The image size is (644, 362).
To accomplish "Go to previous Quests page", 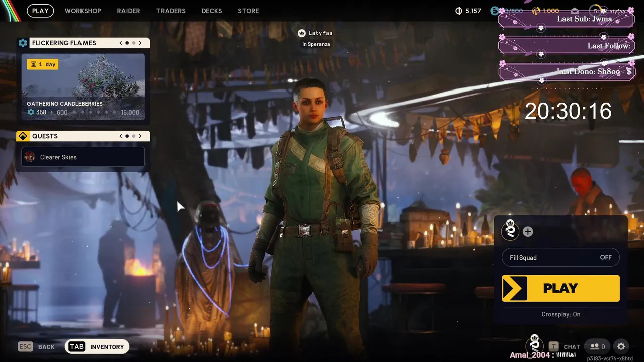I will pos(121,136).
